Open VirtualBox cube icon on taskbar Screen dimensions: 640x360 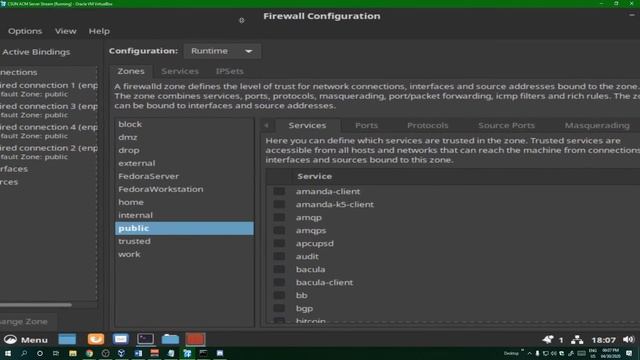pyautogui.click(x=121, y=353)
